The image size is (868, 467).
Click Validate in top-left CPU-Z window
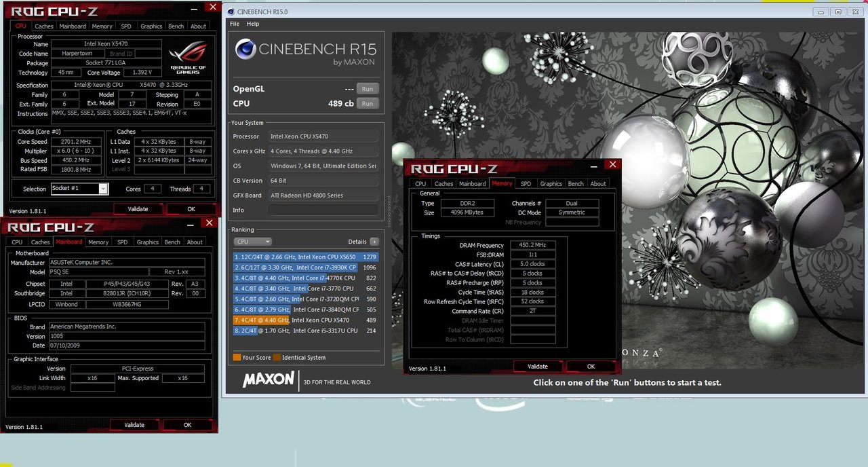coord(138,209)
